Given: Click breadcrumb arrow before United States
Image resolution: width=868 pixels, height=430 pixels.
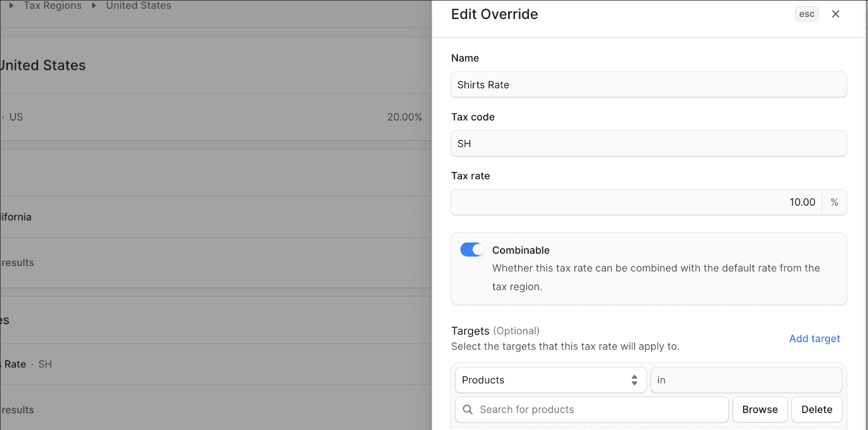Looking at the screenshot, I should (94, 5).
